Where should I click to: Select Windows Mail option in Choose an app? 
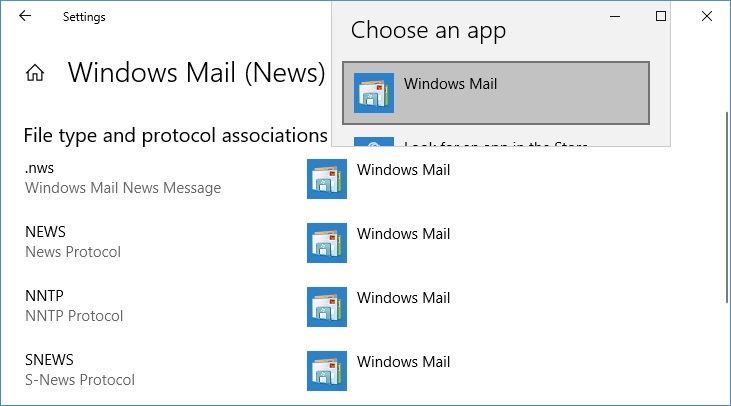[x=496, y=93]
